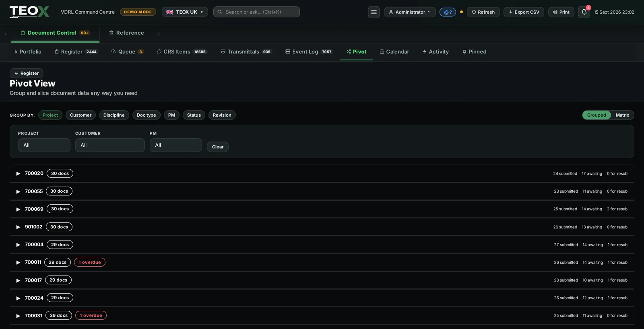644x329 pixels.
Task: Click the search or ask field
Action: pyautogui.click(x=256, y=12)
